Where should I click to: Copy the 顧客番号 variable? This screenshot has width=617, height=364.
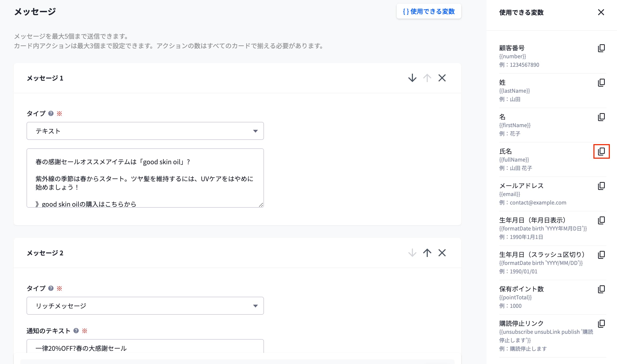tap(601, 48)
